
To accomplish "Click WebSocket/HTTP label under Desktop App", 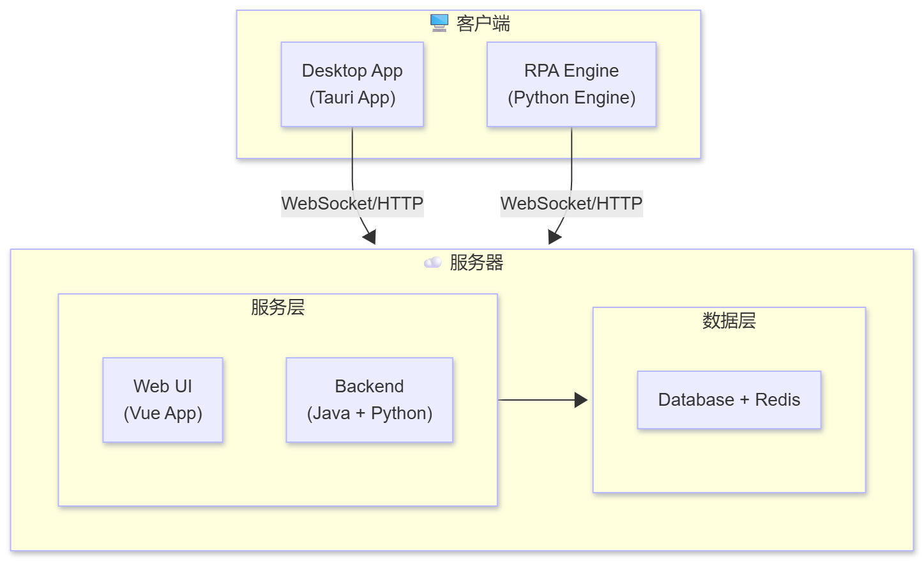I will pos(352,204).
